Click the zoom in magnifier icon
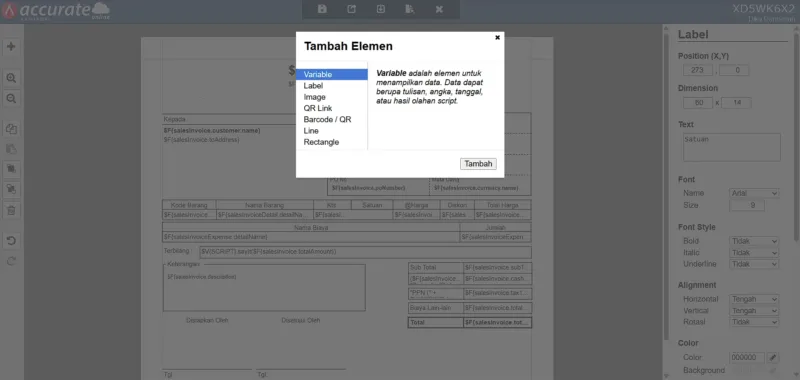This screenshot has height=380, width=800. click(11, 78)
